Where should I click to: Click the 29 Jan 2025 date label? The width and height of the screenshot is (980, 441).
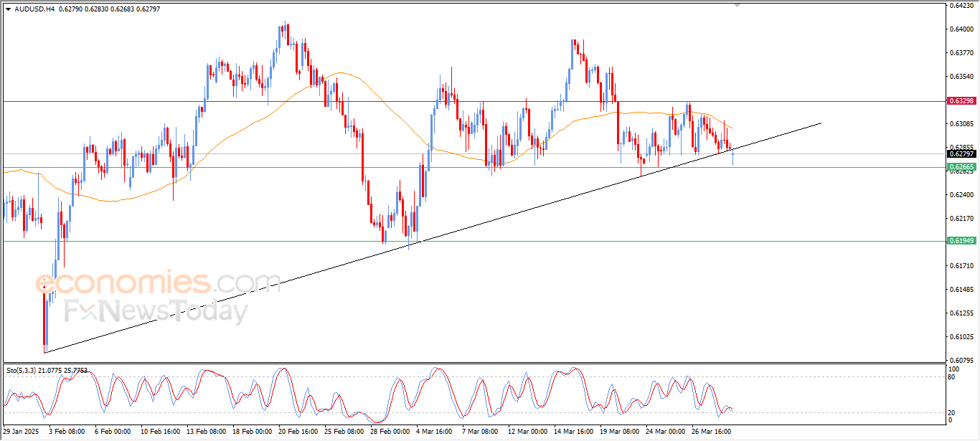click(20, 432)
